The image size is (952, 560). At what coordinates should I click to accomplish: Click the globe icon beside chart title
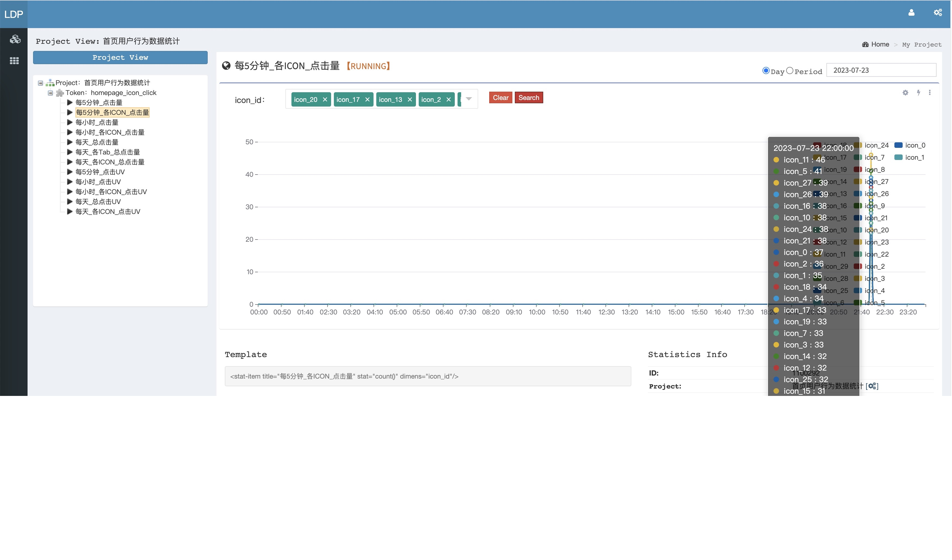[x=226, y=66]
